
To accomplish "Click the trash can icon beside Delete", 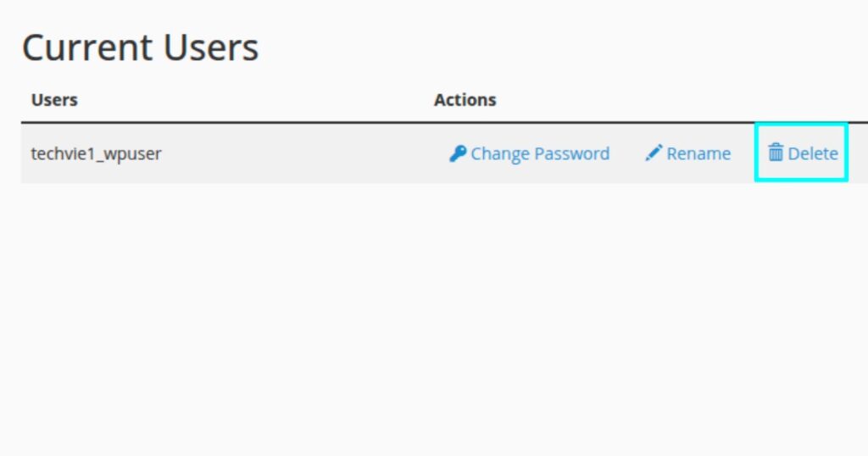I will (x=776, y=153).
